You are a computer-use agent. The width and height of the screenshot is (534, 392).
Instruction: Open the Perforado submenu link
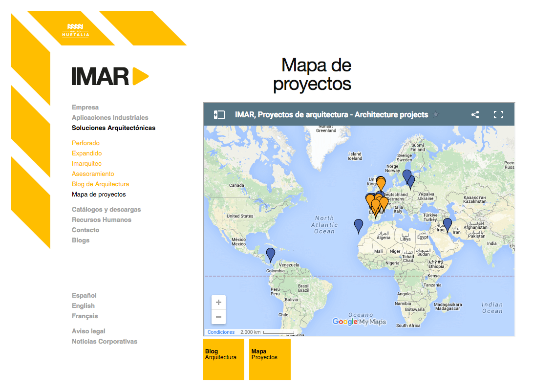coord(85,143)
